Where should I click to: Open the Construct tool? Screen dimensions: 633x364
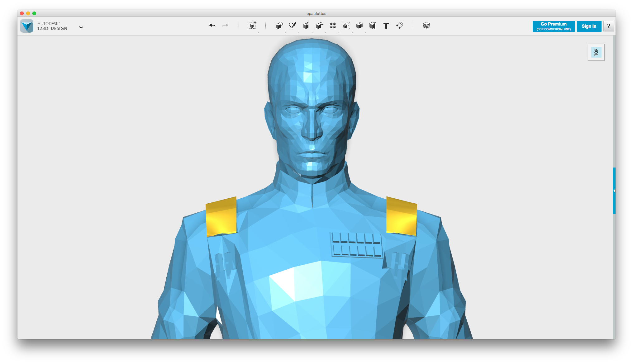click(306, 26)
